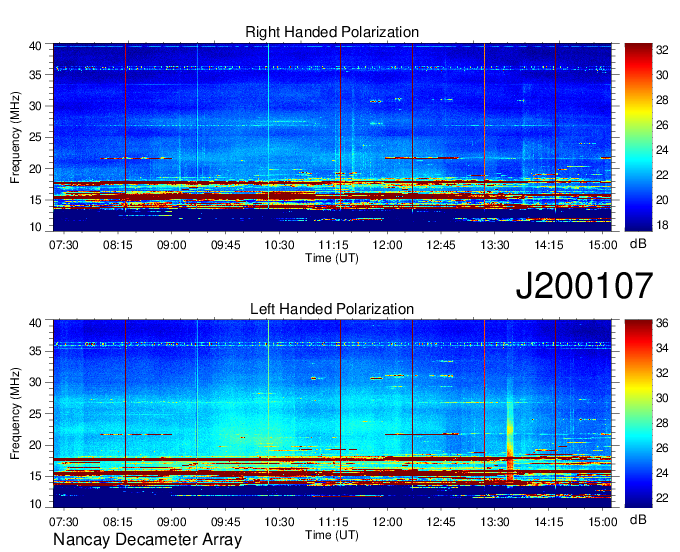Click the 30 frequency tick of Right Handed plot
Image resolution: width=680 pixels, height=552 pixels.
pos(35,106)
